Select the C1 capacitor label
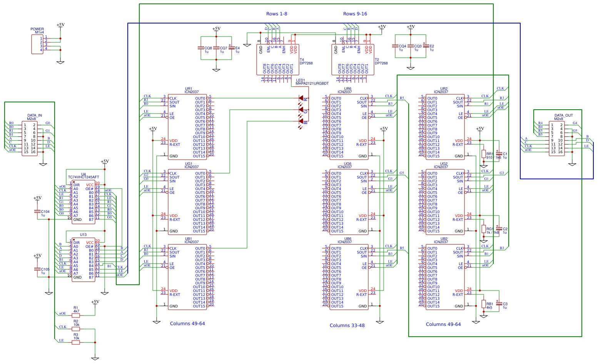598x364 pixels. [x=505, y=154]
